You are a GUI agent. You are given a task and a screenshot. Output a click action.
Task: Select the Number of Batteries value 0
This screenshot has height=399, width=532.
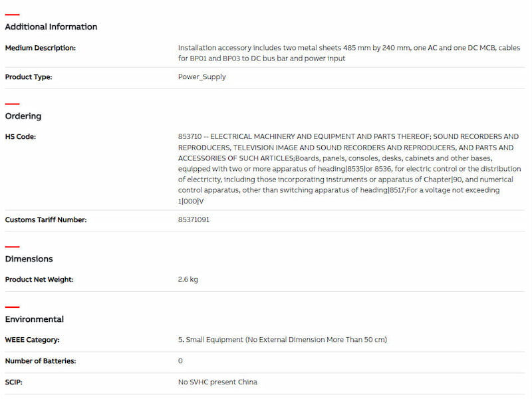click(180, 361)
